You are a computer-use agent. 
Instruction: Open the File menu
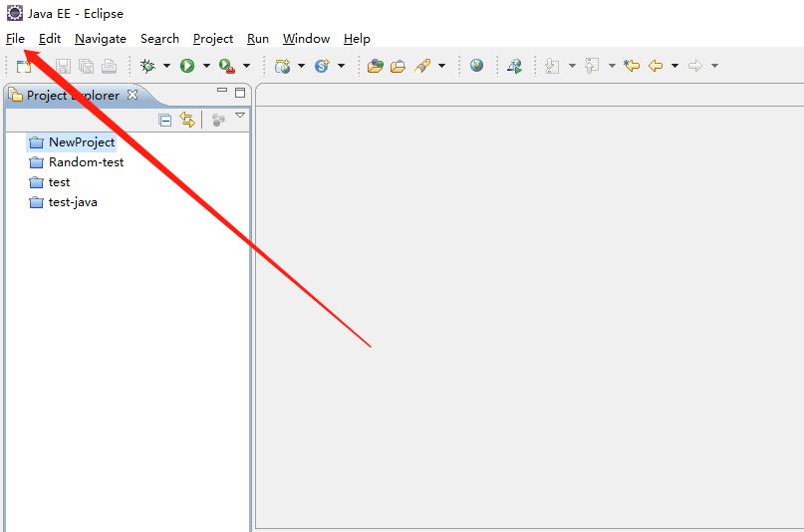point(15,39)
